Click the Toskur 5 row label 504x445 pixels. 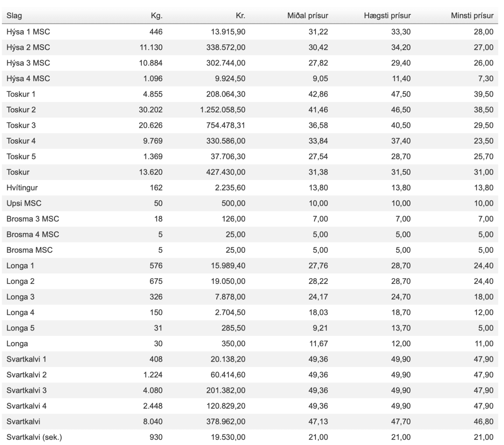coord(21,157)
